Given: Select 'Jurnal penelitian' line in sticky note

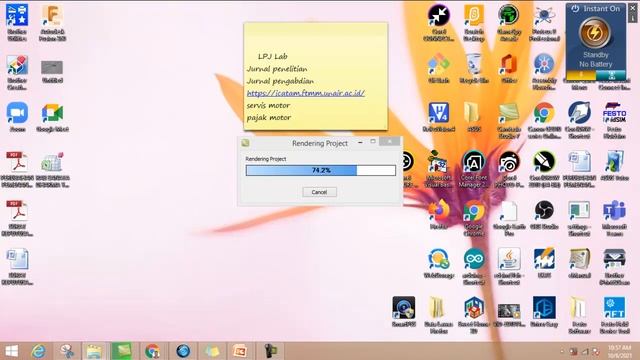Looking at the screenshot, I should 277,69.
